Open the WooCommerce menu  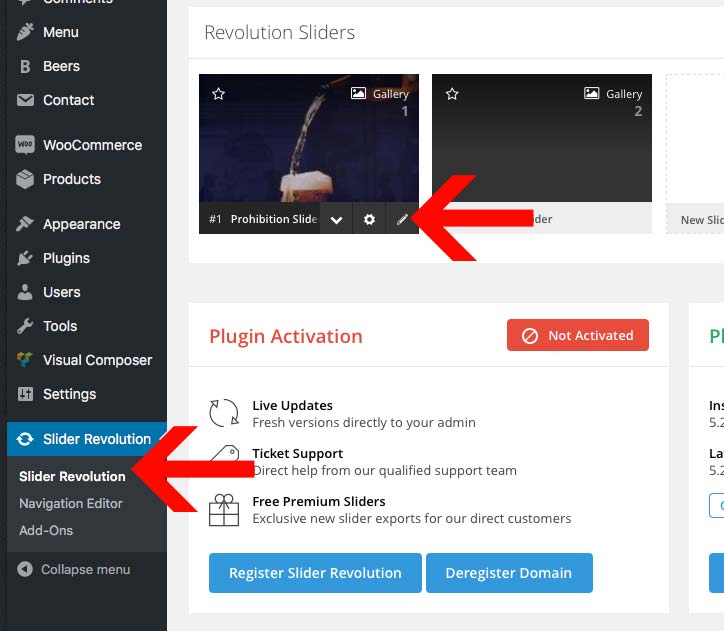tap(92, 145)
